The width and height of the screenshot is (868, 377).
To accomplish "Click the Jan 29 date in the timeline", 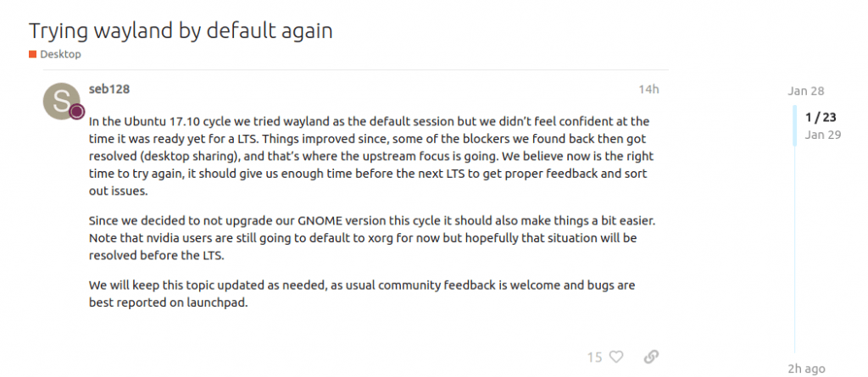I will click(x=823, y=135).
